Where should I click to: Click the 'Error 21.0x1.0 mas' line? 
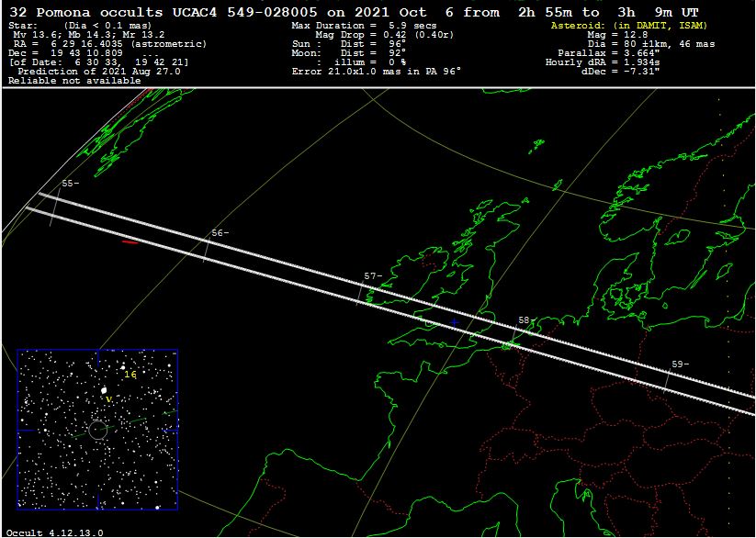click(376, 71)
